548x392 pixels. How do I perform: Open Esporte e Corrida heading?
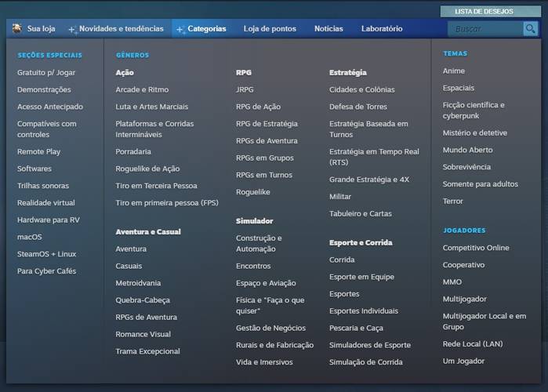click(x=361, y=243)
